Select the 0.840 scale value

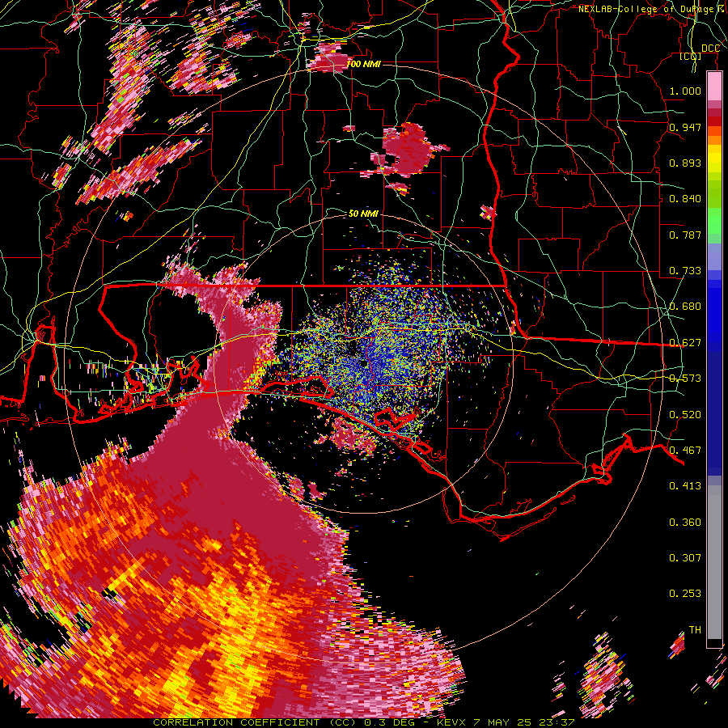point(685,199)
